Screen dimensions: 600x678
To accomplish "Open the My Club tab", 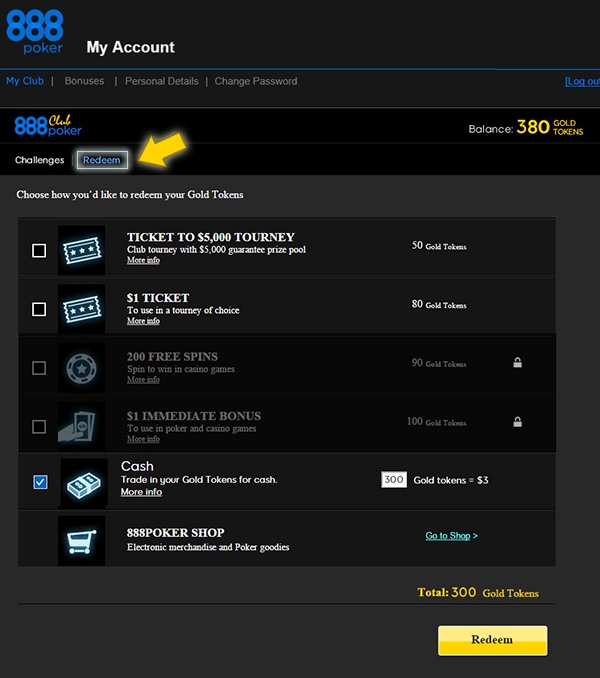I will (25, 81).
